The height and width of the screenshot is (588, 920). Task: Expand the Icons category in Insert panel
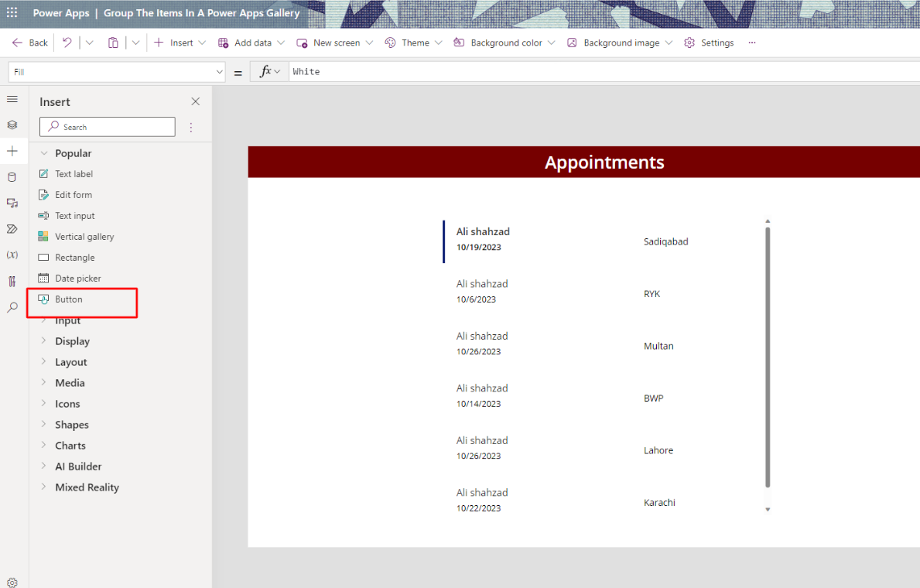point(69,403)
